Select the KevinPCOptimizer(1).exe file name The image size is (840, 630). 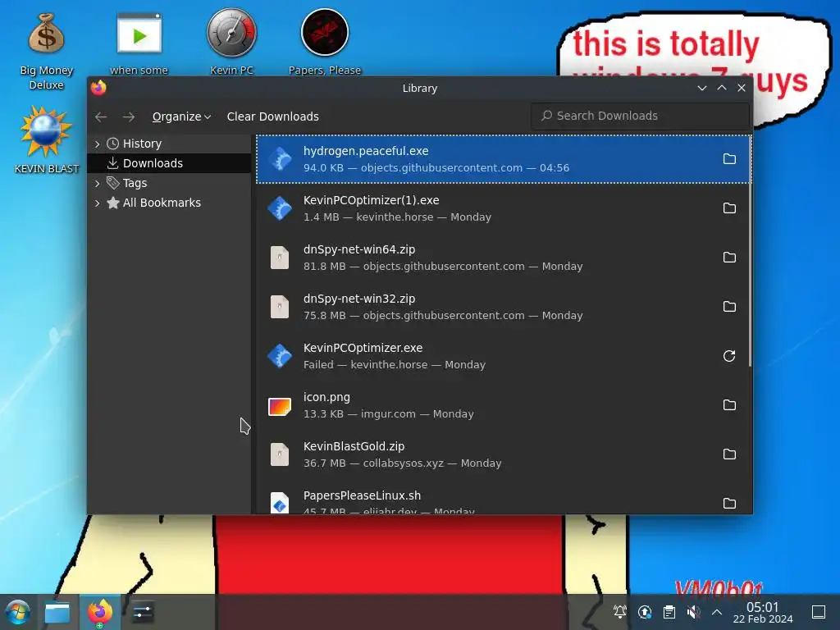pos(372,200)
